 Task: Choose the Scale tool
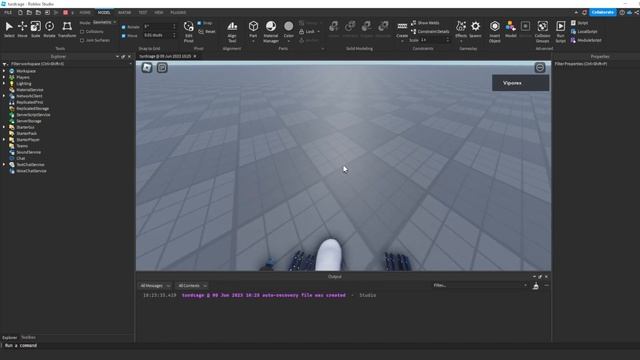point(36,29)
